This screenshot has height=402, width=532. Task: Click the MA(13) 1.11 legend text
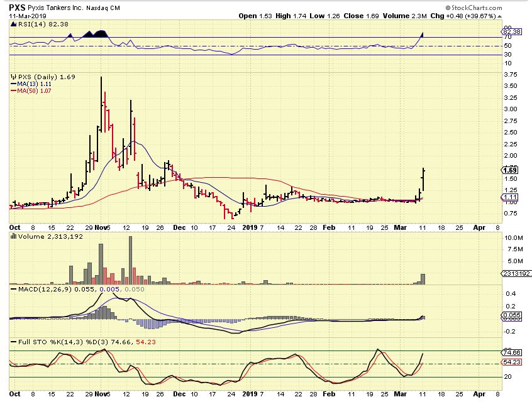[34, 84]
